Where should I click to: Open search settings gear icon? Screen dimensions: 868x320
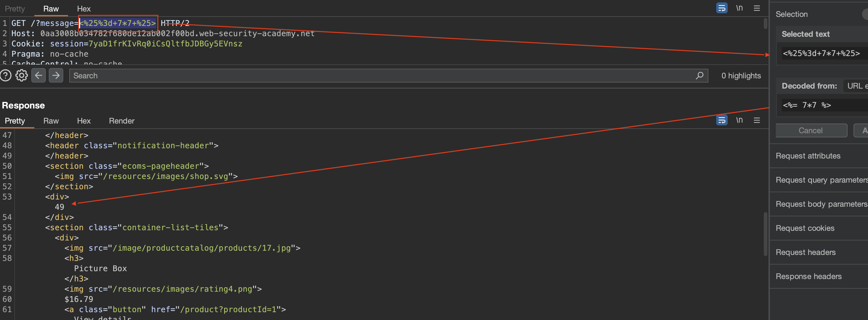(x=22, y=76)
